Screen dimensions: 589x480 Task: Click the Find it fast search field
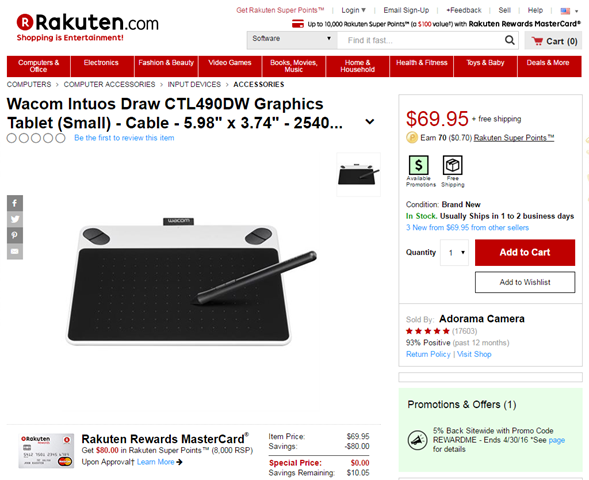point(420,40)
